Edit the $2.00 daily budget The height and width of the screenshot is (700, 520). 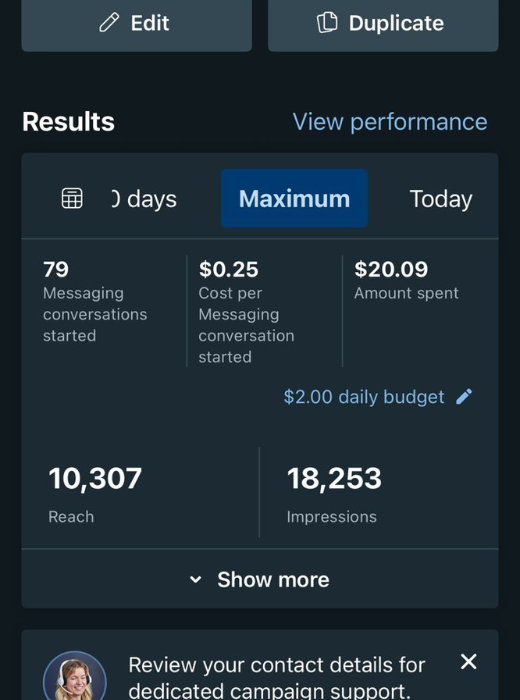pos(364,397)
